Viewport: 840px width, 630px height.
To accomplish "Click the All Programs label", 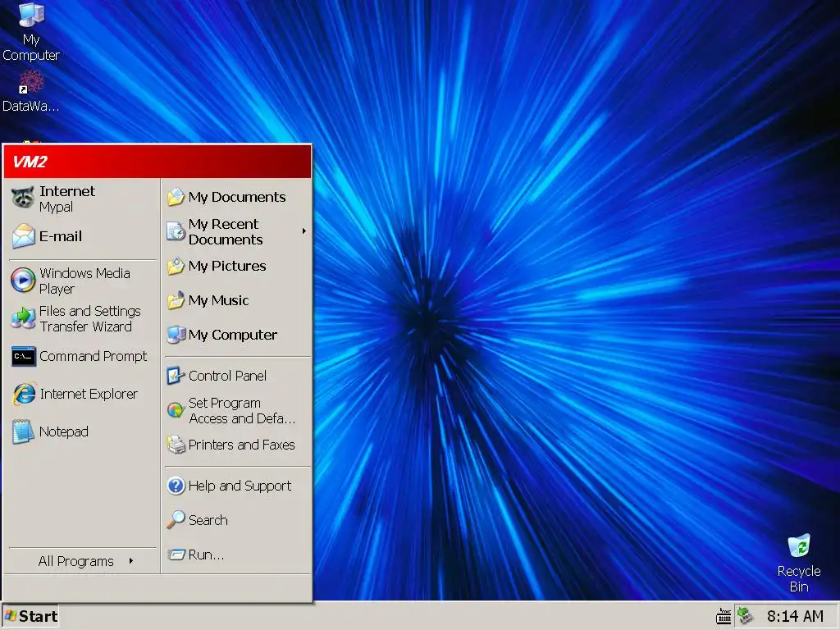I will point(76,561).
